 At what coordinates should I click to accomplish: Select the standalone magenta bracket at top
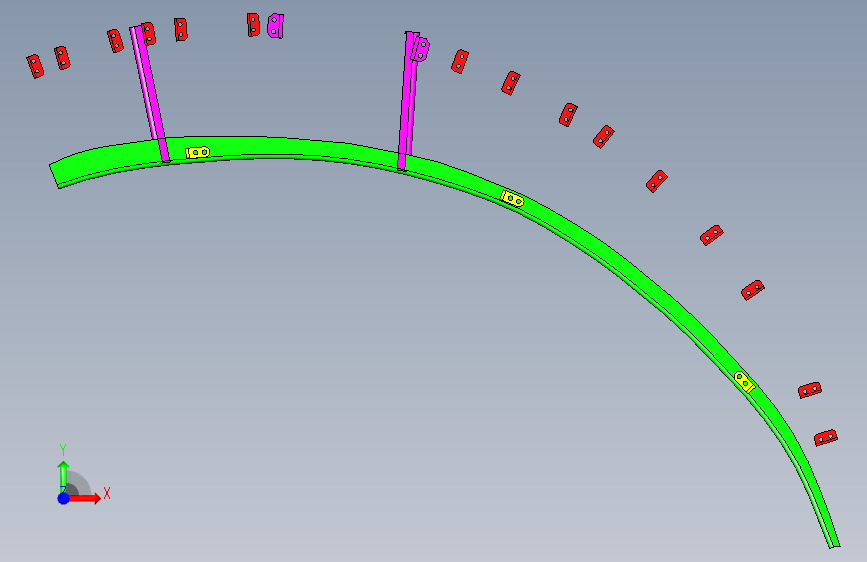pos(275,25)
